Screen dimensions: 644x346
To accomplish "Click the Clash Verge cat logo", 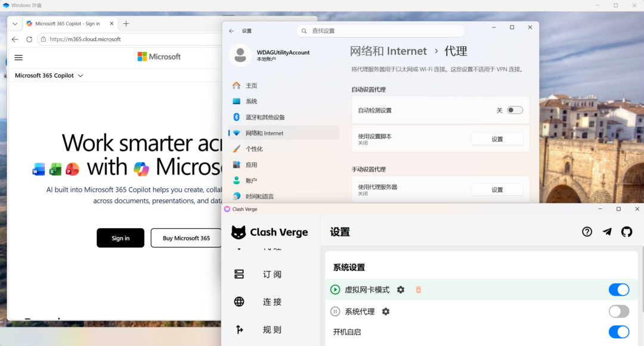I will click(238, 232).
